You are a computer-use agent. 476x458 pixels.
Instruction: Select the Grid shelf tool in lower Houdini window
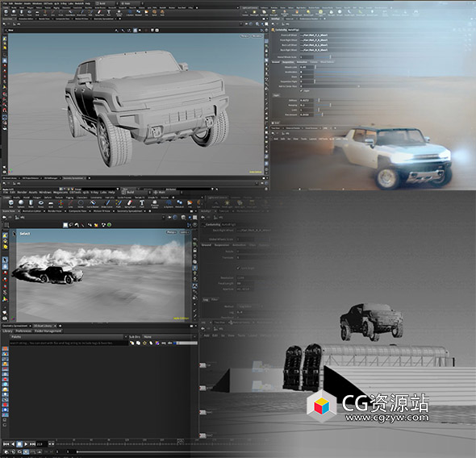[51, 203]
